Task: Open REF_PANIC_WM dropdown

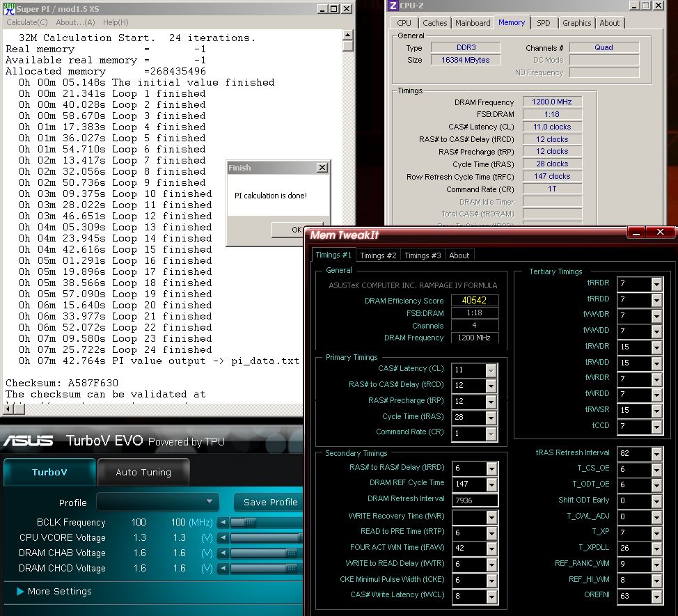Action: [x=656, y=564]
